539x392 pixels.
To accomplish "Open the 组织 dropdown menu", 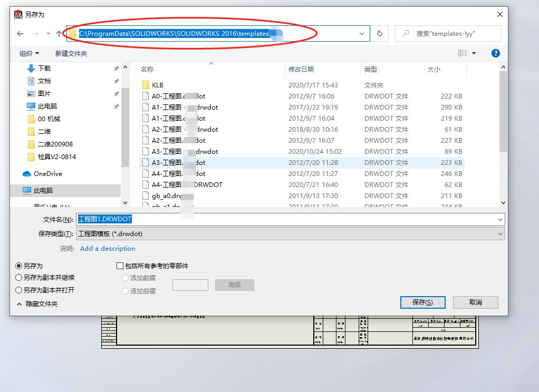I will [30, 53].
